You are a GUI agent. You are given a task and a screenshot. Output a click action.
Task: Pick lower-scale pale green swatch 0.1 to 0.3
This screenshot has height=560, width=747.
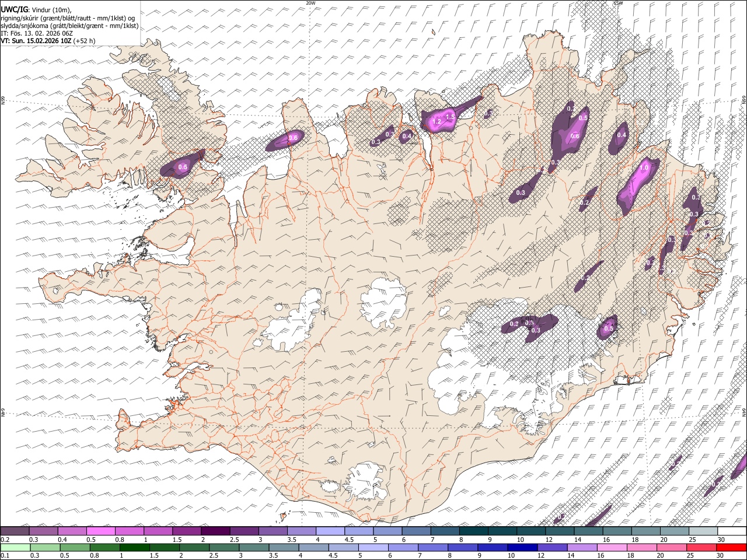coord(15,547)
